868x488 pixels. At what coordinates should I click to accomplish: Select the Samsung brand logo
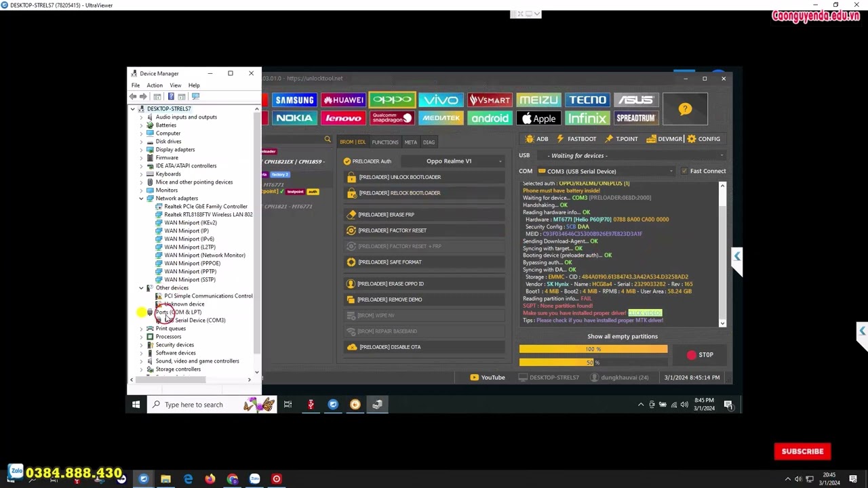(x=294, y=100)
